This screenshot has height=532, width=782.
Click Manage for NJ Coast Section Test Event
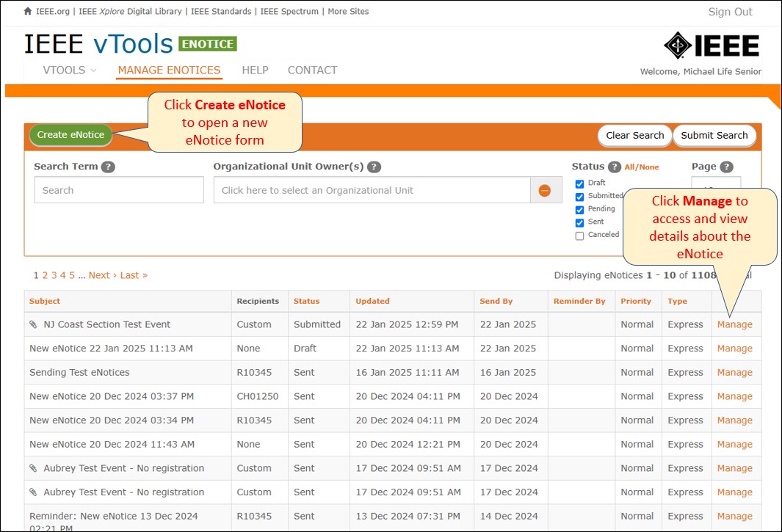click(x=734, y=324)
